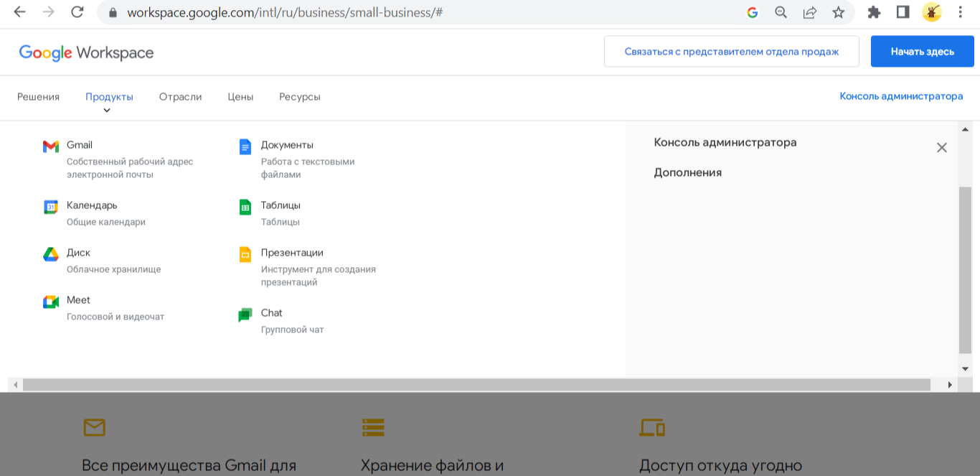Click the Google Slides icon
This screenshot has width=980, height=476.
pyautogui.click(x=245, y=254)
